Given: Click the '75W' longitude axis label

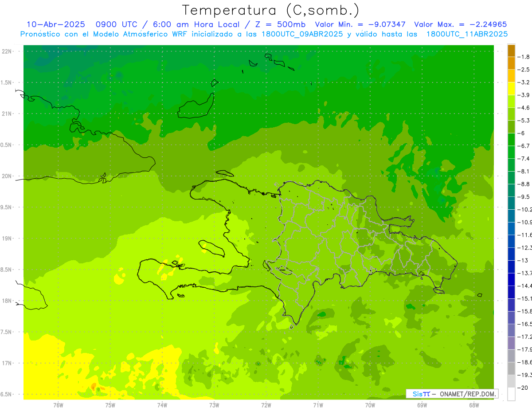Looking at the screenshot, I should tap(110, 405).
